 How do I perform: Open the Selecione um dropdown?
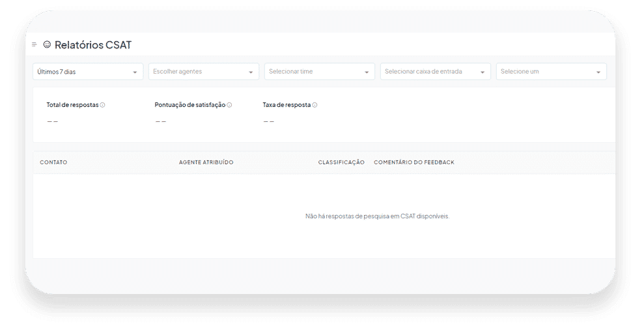pos(551,72)
